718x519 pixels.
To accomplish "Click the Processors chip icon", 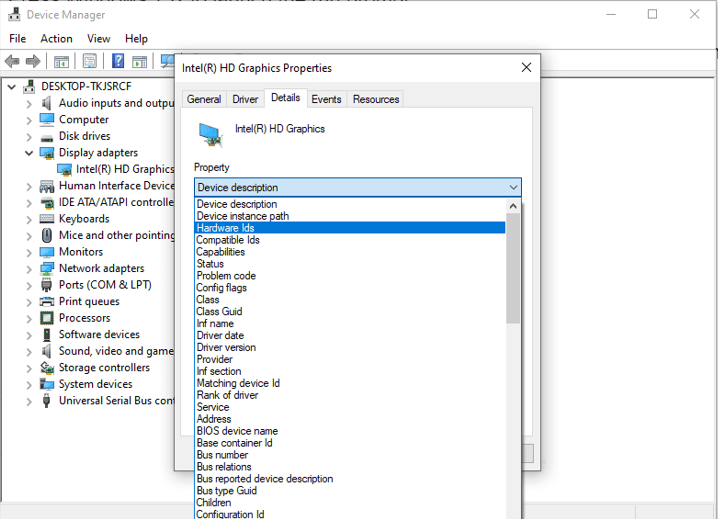I will point(47,318).
